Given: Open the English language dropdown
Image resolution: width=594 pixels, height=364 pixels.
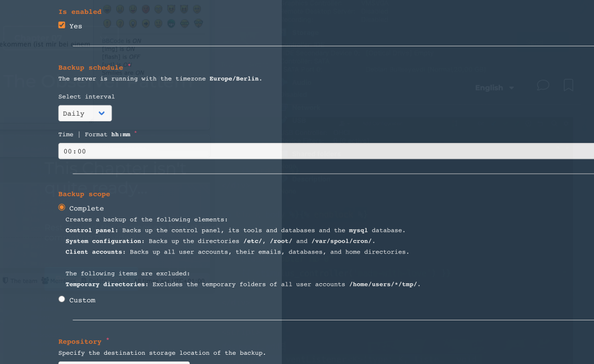Looking at the screenshot, I should [494, 88].
